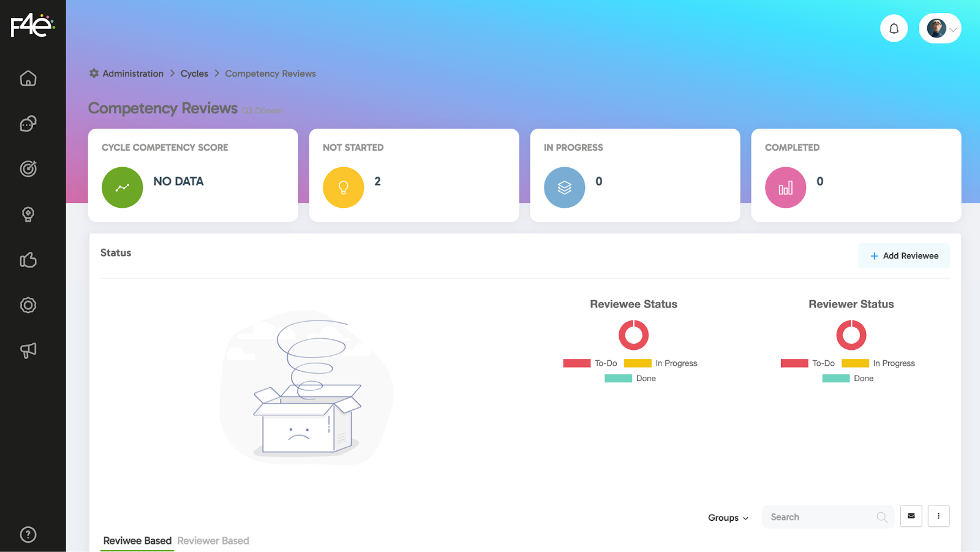Screen dimensions: 980x552
Task: Open the notifications bell
Action: click(894, 28)
